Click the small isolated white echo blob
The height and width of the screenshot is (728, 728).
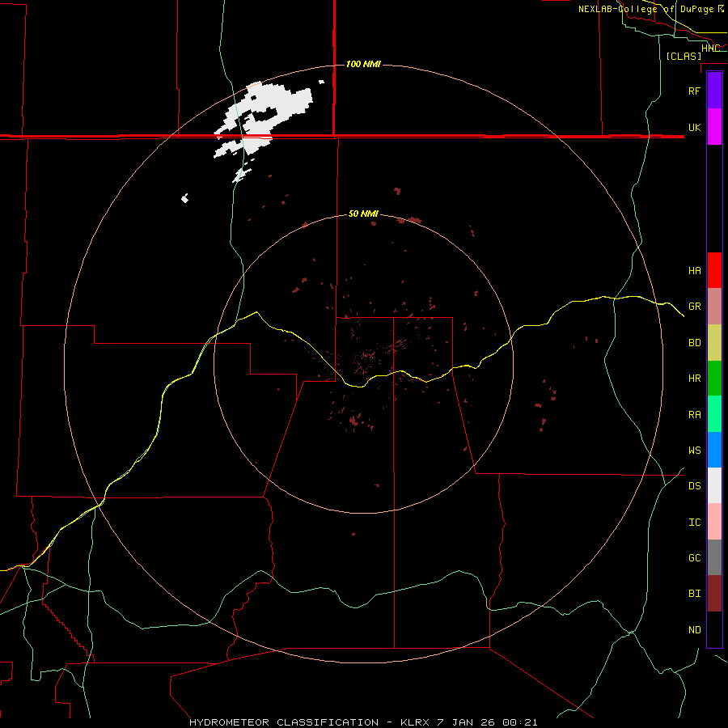184,198
